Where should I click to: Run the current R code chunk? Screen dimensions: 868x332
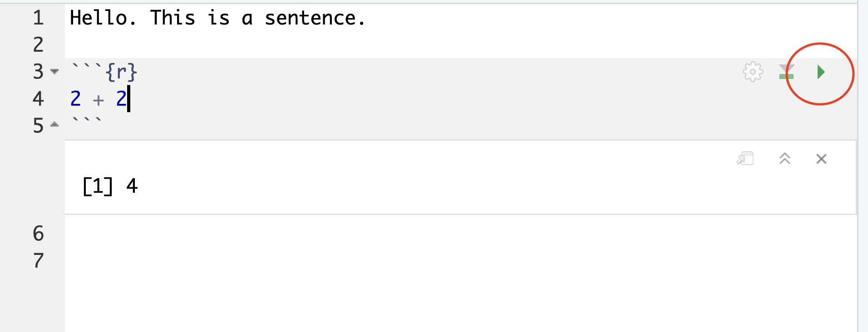[820, 72]
